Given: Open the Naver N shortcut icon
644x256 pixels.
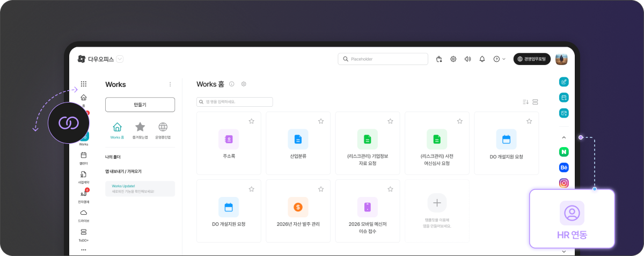Looking at the screenshot, I should point(563,152).
